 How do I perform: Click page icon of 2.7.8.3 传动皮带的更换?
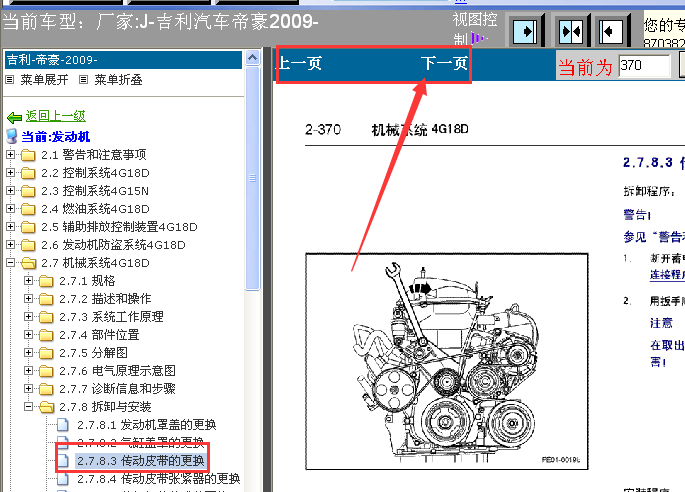point(63,460)
